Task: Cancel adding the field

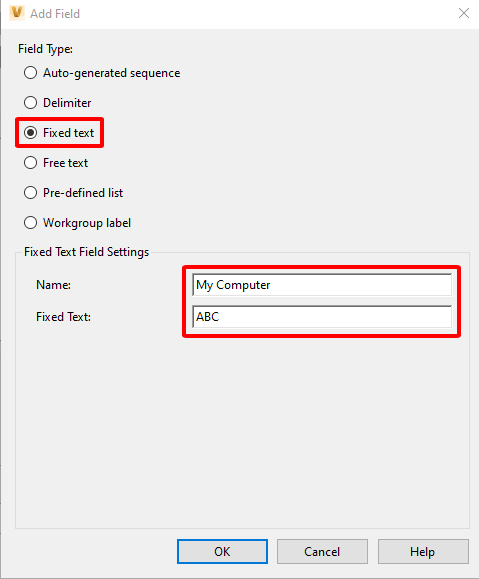Action: (x=322, y=552)
